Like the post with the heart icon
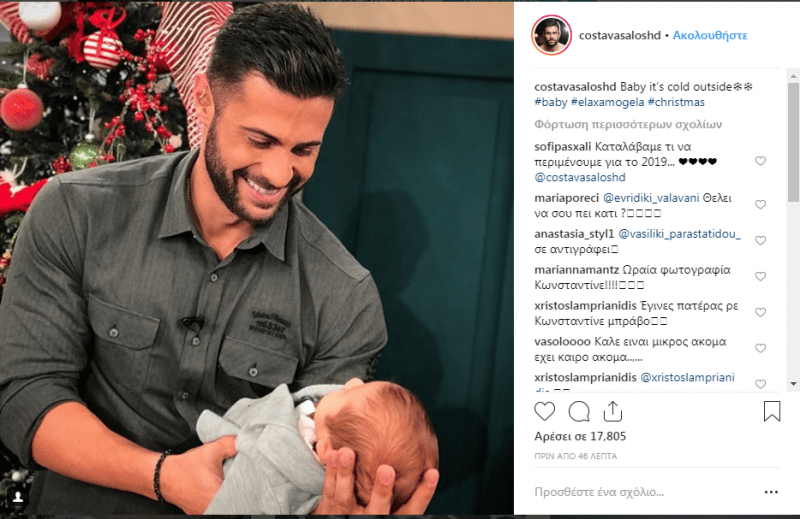The image size is (800, 519). [544, 411]
